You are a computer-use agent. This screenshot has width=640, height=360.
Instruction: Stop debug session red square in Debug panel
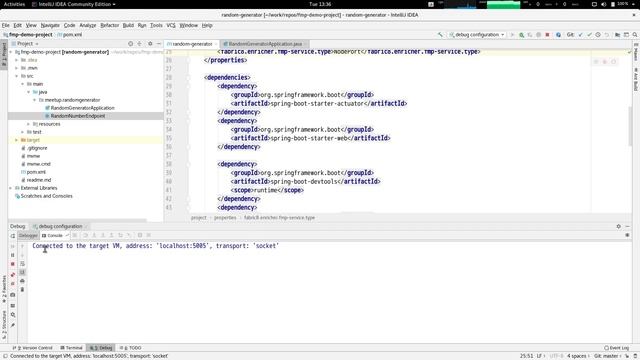[x=13, y=264]
